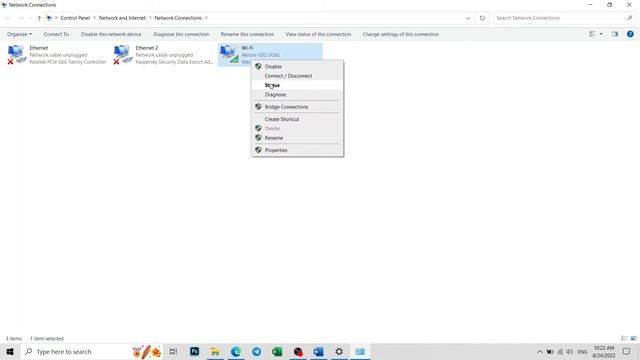
Task: Click the taskbar search box
Action: point(91,351)
